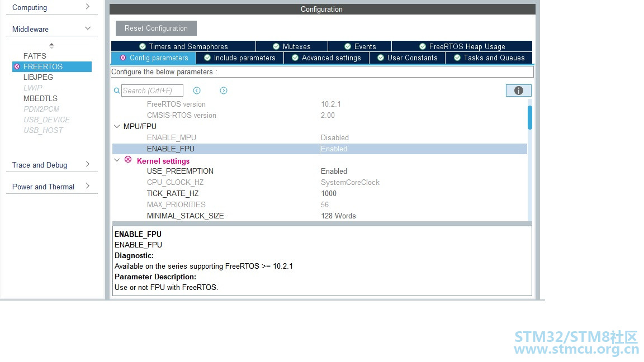Click MAX_PRIORITIES value 56
The image size is (644, 362).
[x=324, y=204]
